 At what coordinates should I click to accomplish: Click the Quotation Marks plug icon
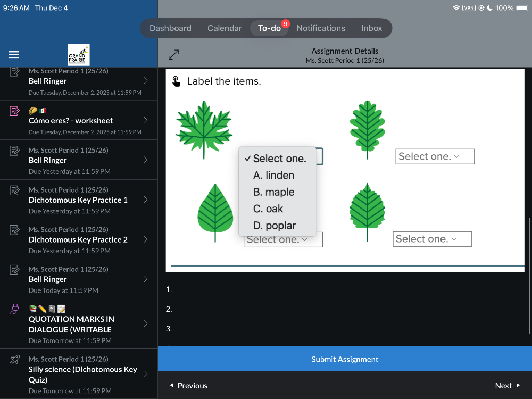pos(15,310)
